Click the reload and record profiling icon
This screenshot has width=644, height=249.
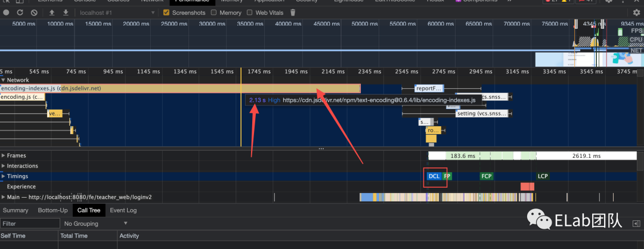point(20,13)
